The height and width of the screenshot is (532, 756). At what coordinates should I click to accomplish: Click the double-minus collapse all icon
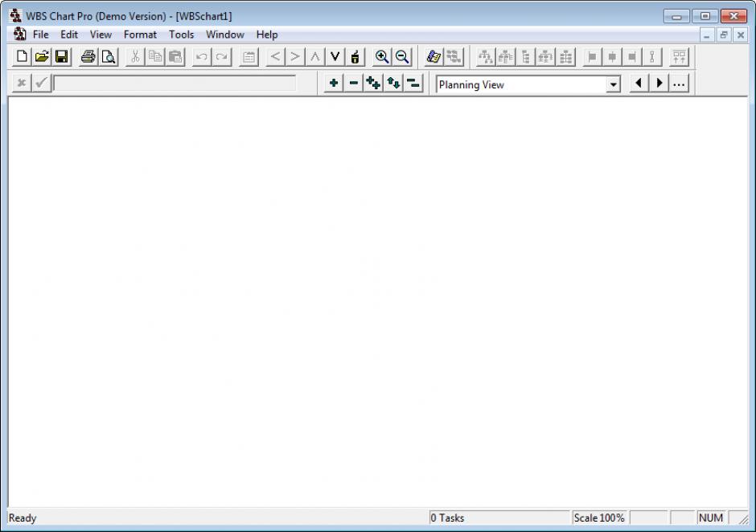[413, 84]
